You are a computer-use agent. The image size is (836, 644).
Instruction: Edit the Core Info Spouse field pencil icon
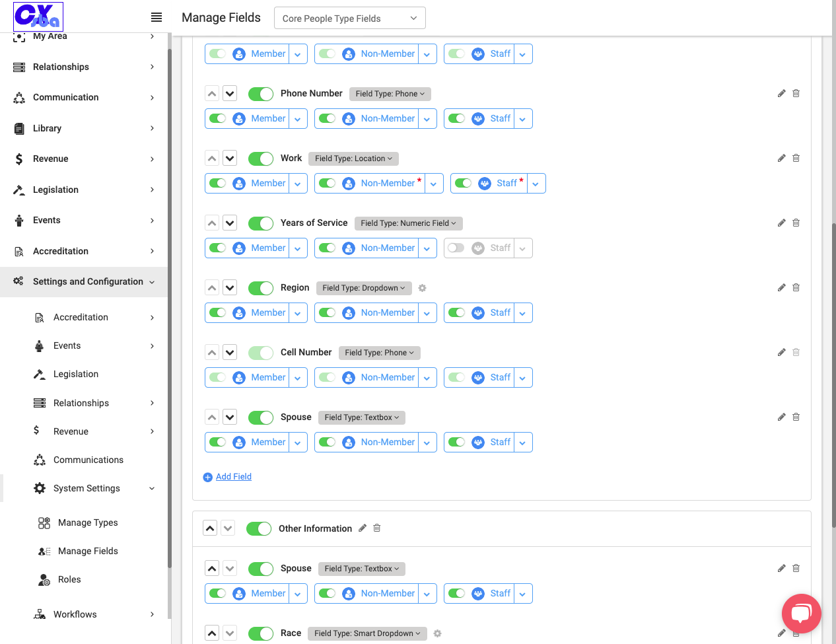[x=781, y=417]
